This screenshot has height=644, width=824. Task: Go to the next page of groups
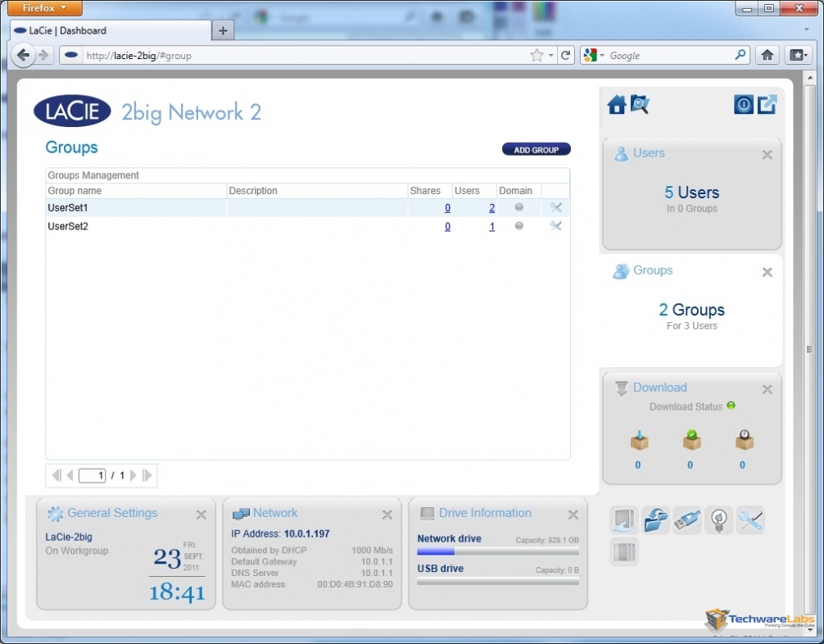point(133,476)
